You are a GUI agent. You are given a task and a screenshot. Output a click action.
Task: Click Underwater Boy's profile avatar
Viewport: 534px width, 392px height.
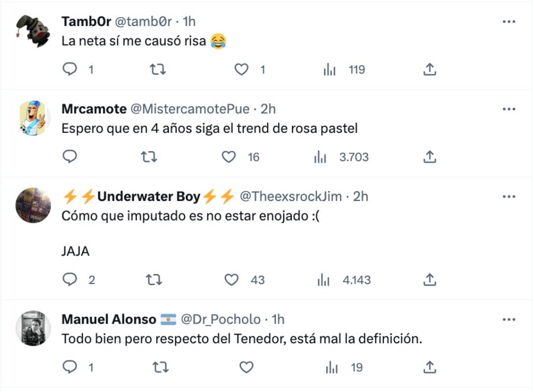33,206
